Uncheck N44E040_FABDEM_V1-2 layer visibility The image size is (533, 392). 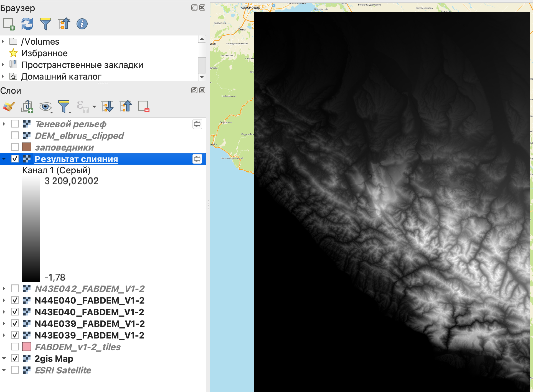[x=15, y=300]
